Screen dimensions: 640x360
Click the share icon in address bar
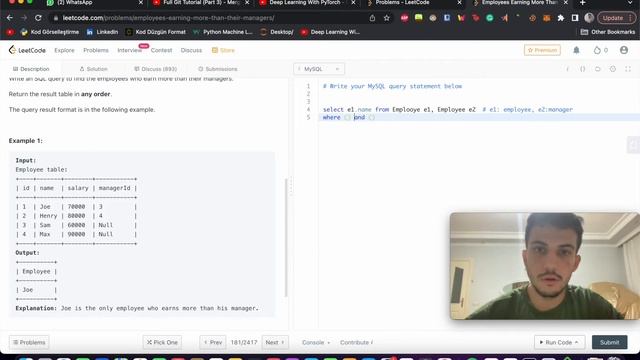[x=372, y=18]
